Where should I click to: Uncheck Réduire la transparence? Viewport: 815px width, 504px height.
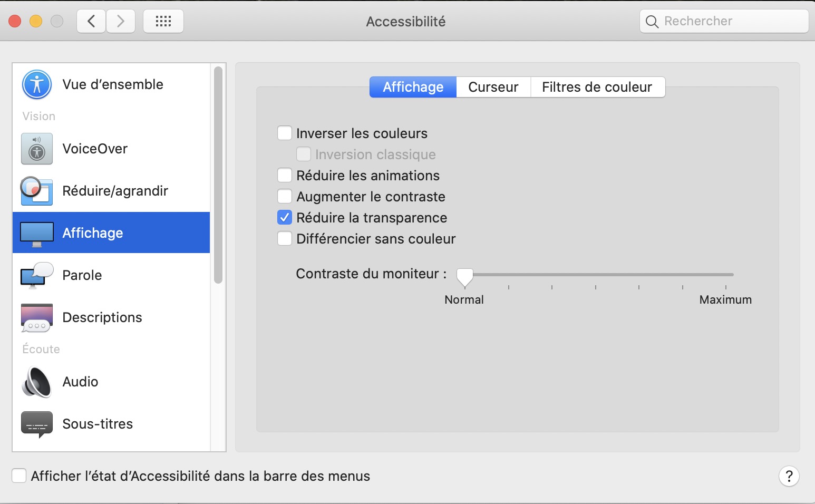(x=285, y=217)
